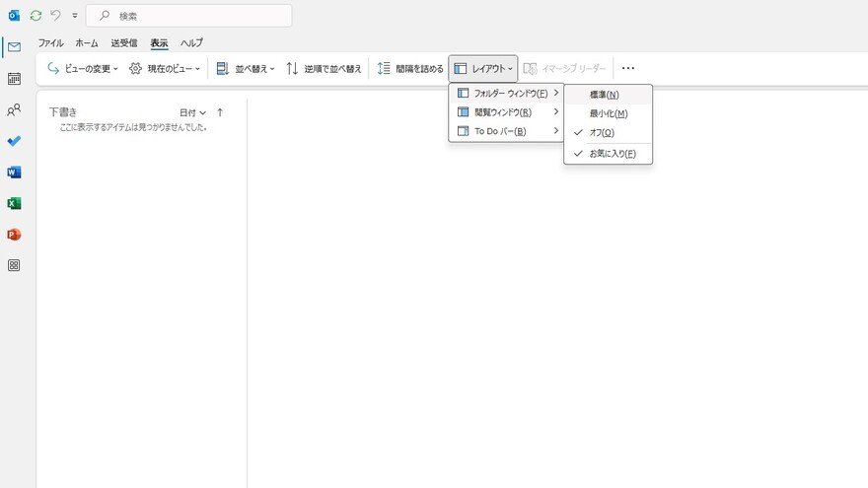Launch PowerPoint from the sidebar
Image resolution: width=868 pixels, height=488 pixels.
coord(14,235)
